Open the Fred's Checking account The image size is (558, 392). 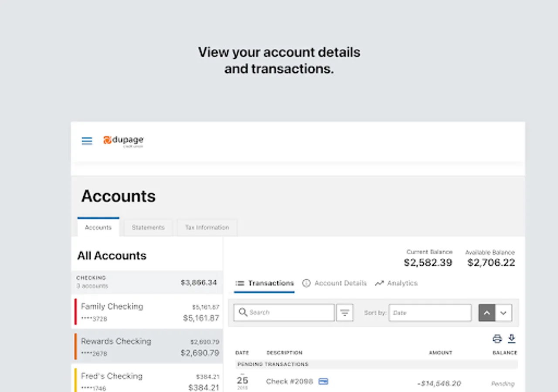point(148,381)
